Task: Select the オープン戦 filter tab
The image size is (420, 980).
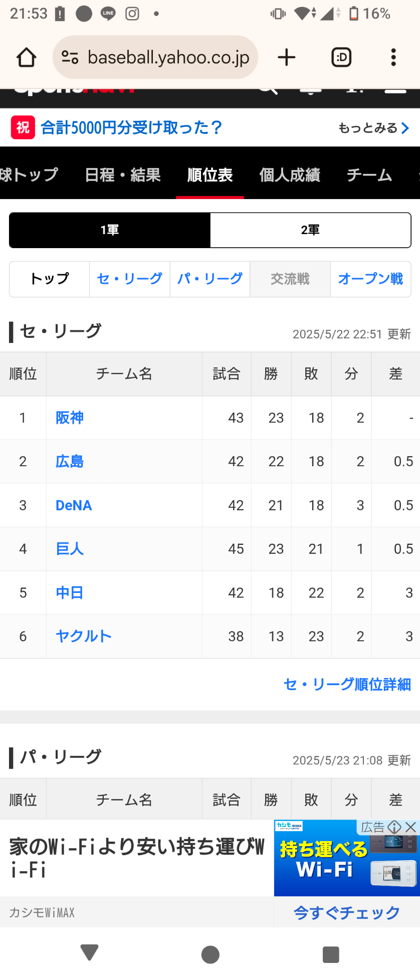Action: pos(370,279)
